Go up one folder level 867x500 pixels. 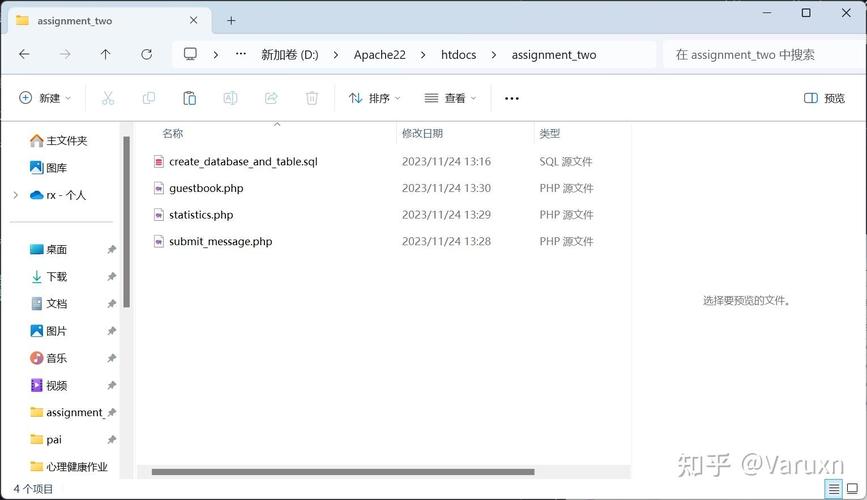pos(105,54)
